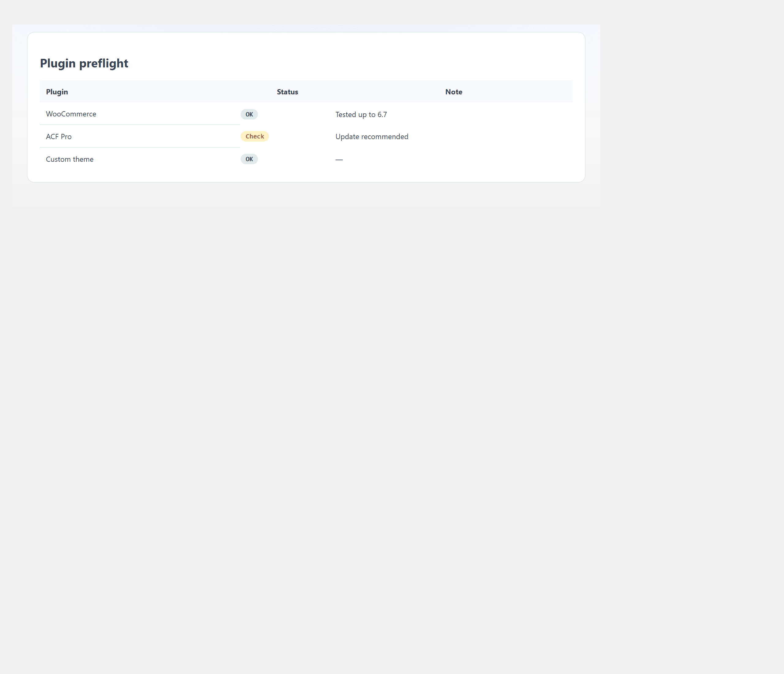Click the 'Update recommended' note
This screenshot has width=784, height=674.
(371, 137)
